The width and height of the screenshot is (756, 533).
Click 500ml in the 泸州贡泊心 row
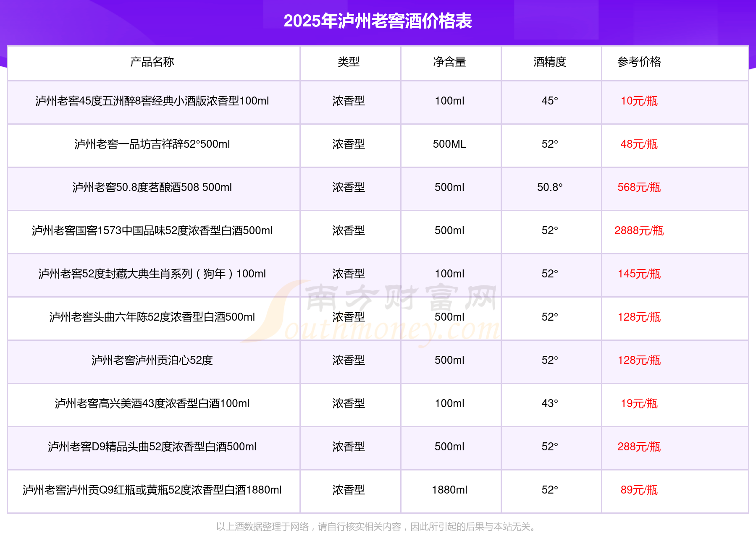tap(449, 360)
